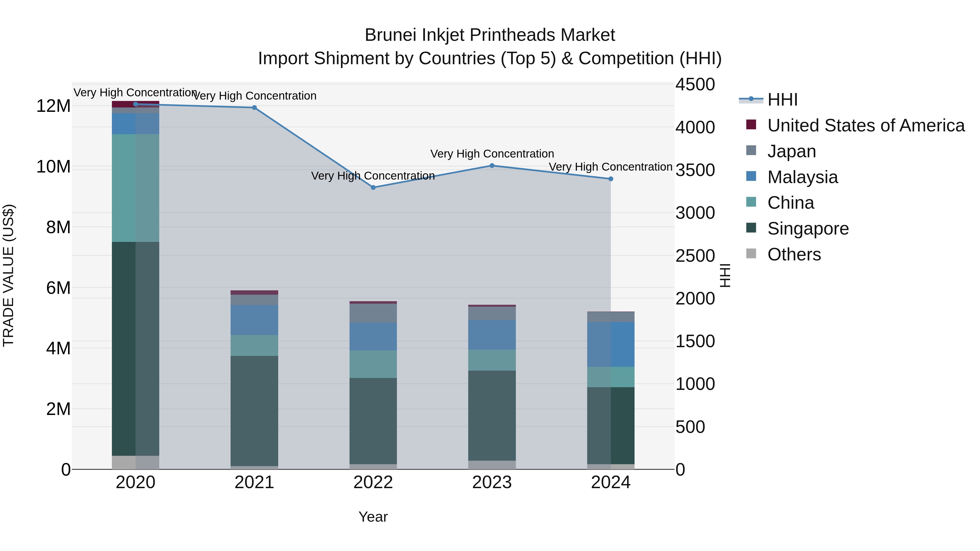Click the 2020 HHI data point
Image resolution: width=980 pixels, height=551 pixels.
(136, 104)
